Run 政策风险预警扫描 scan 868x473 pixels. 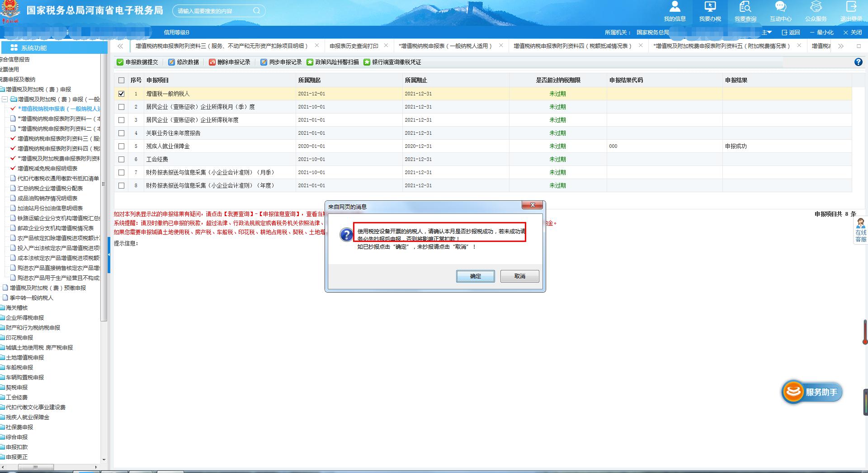[332, 62]
